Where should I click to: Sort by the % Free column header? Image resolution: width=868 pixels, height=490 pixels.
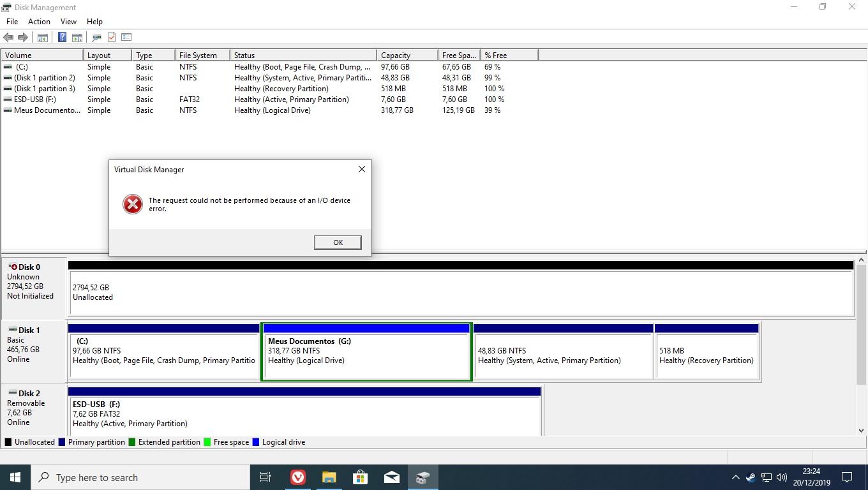point(509,56)
